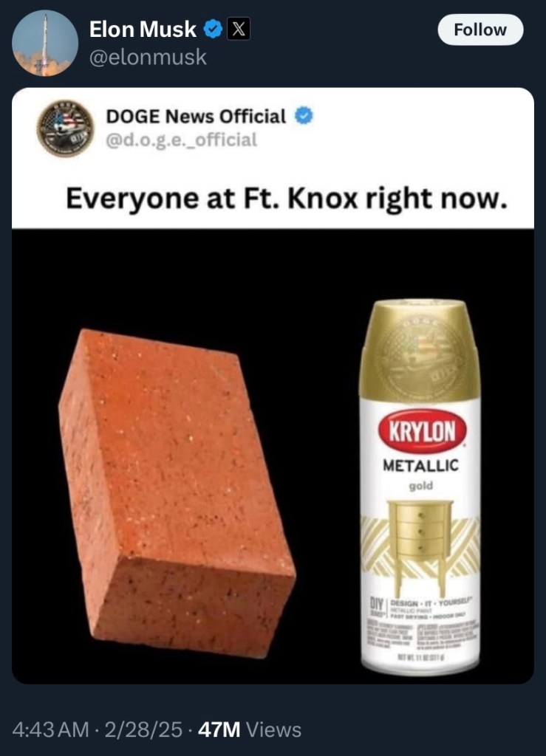Click the 2/28/25 post date

point(143,729)
